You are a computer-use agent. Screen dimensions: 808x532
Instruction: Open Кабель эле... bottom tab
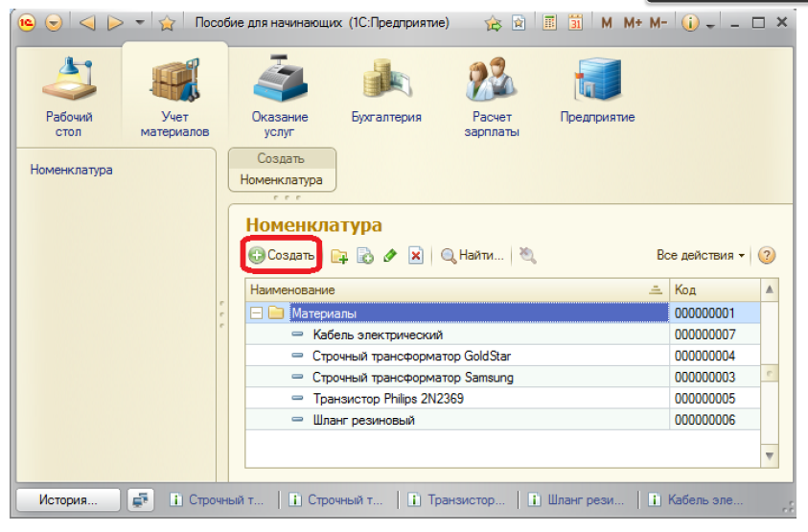click(697, 499)
